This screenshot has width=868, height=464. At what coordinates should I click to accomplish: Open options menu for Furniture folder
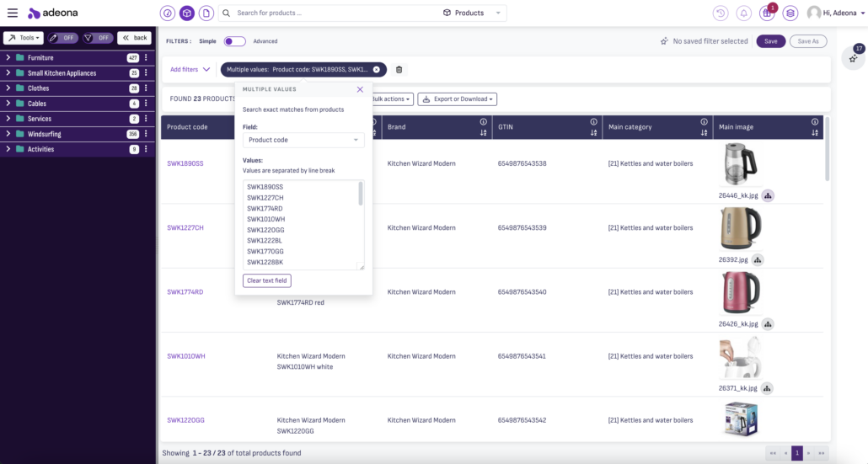(146, 57)
